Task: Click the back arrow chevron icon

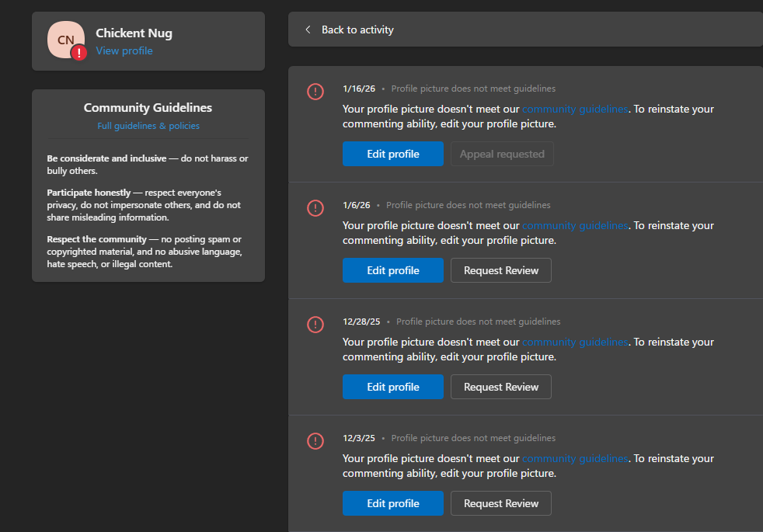Action: coord(308,30)
